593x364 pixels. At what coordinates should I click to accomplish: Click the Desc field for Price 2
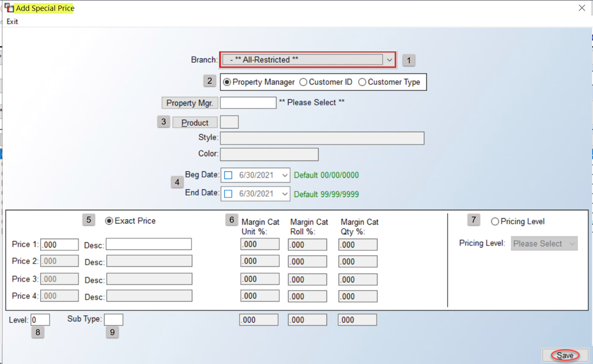(149, 261)
